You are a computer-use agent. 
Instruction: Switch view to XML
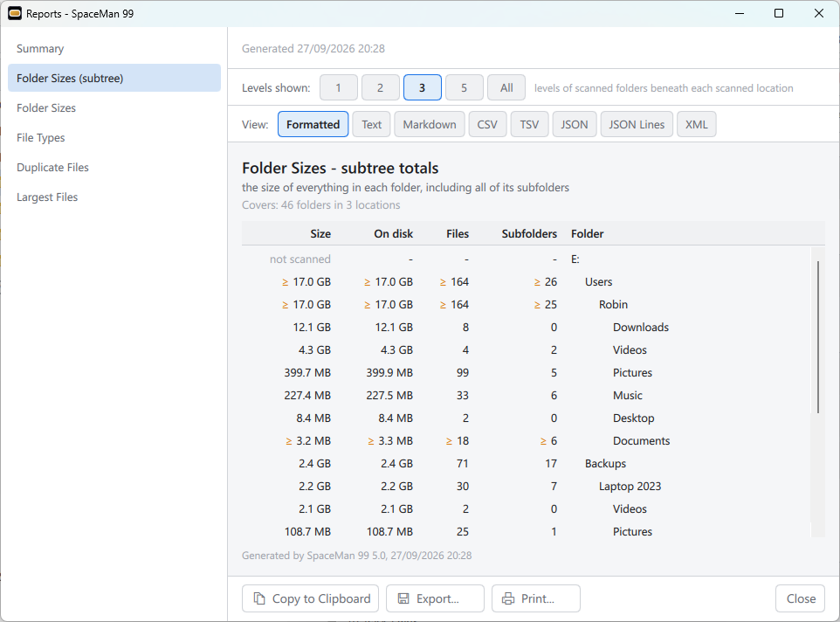click(697, 124)
